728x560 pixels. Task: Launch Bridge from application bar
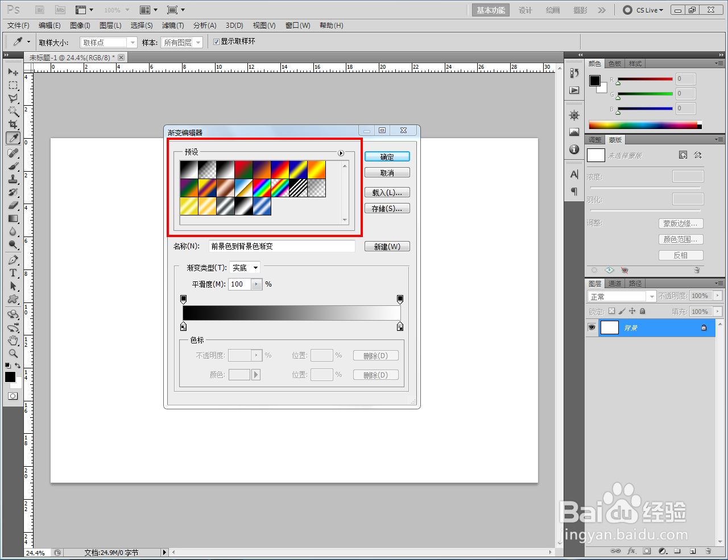tap(40, 10)
